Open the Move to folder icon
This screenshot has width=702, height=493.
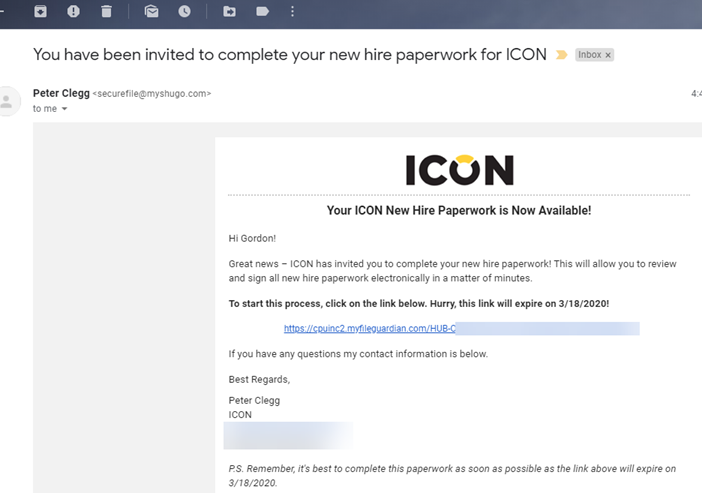tap(230, 11)
